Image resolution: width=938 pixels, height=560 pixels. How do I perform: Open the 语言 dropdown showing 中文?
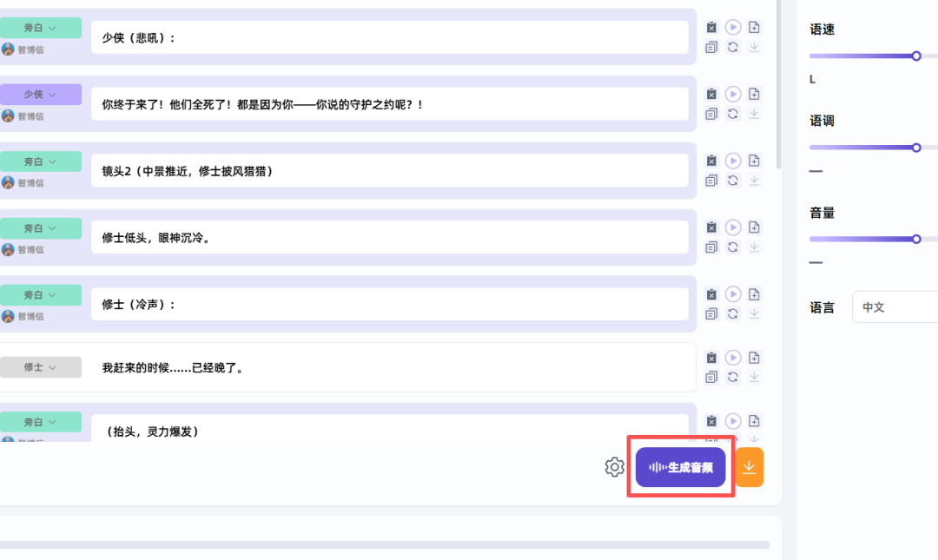click(x=895, y=307)
